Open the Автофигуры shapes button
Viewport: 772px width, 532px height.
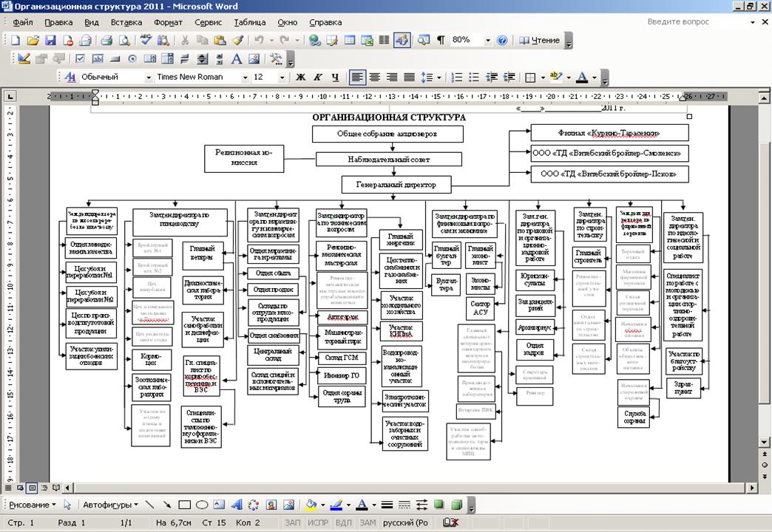[109, 505]
